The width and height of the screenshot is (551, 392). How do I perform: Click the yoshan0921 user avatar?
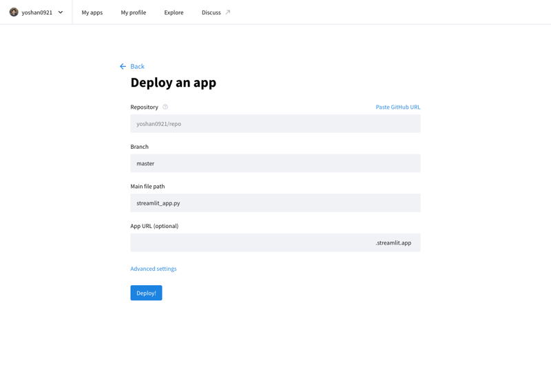[14, 12]
